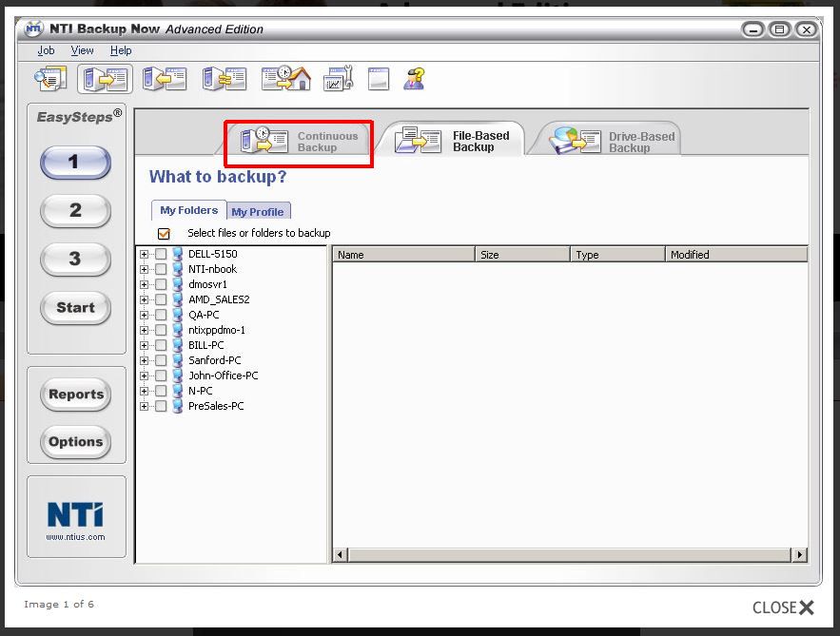Open the Job menu
The width and height of the screenshot is (840, 636).
(x=46, y=50)
